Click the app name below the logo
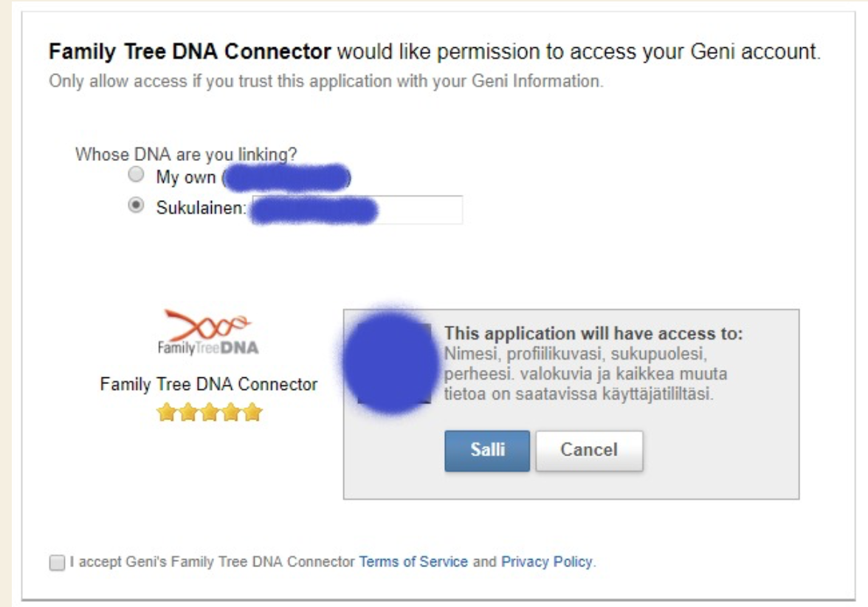Image resolution: width=868 pixels, height=607 pixels. click(x=210, y=385)
